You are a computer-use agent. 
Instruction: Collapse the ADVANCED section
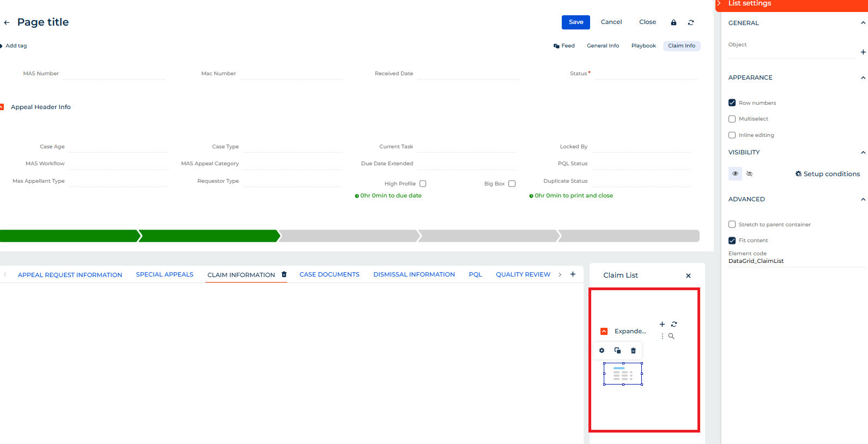click(863, 199)
